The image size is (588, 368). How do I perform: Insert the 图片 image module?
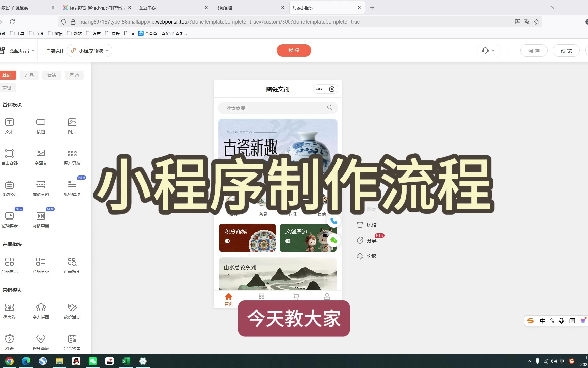click(72, 126)
